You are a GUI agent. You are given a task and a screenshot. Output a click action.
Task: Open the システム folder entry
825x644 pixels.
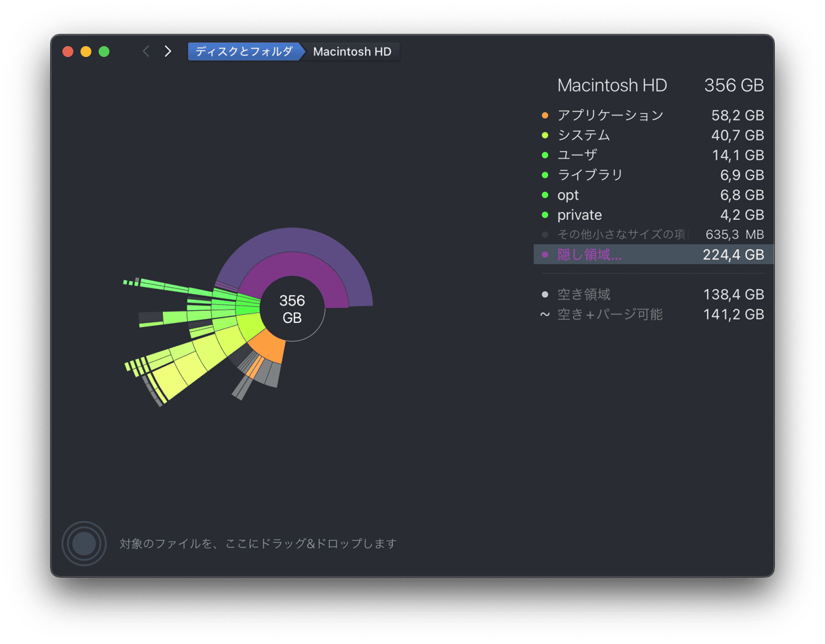point(583,135)
